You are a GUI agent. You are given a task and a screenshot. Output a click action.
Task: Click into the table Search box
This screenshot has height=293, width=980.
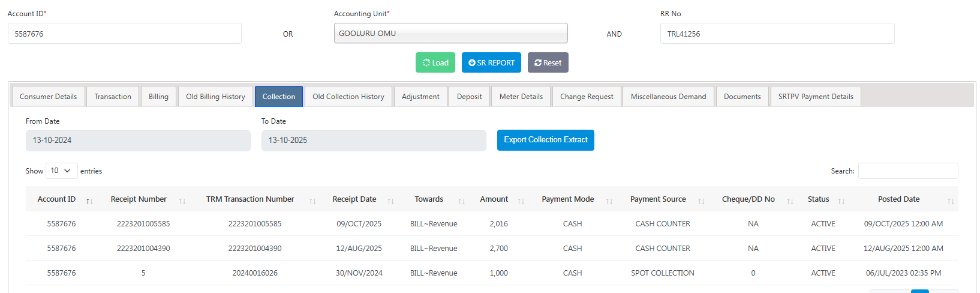907,171
